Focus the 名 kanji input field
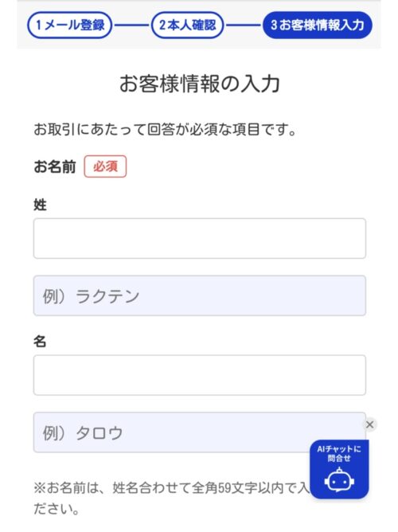398x532 pixels. coord(199,375)
